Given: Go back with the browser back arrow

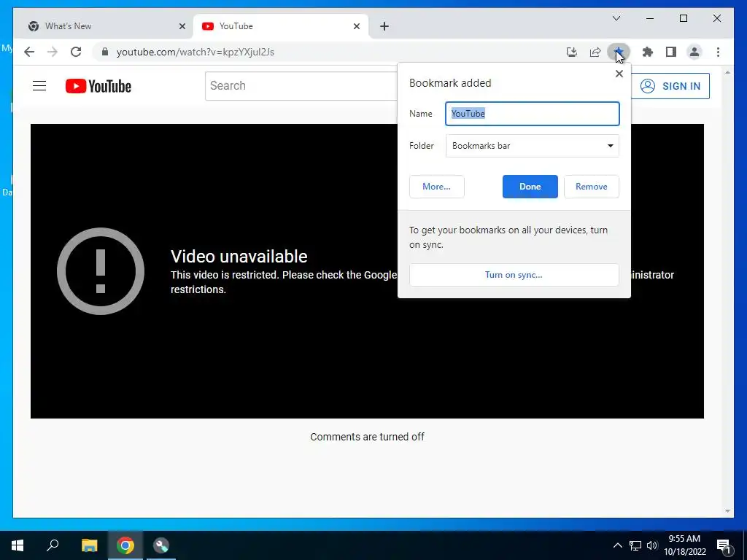Looking at the screenshot, I should (29, 52).
